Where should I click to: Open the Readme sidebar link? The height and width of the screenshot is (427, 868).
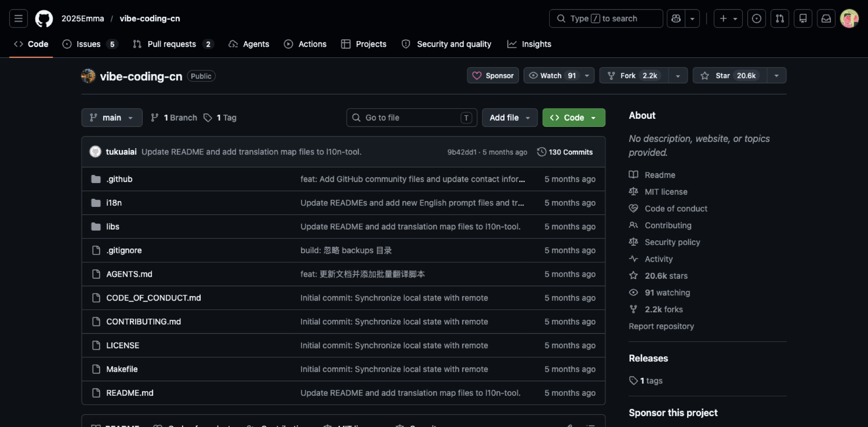pyautogui.click(x=652, y=175)
